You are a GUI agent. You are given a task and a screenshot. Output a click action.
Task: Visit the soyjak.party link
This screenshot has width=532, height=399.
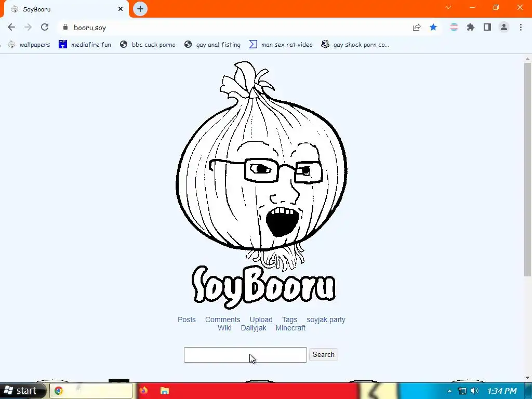point(326,320)
